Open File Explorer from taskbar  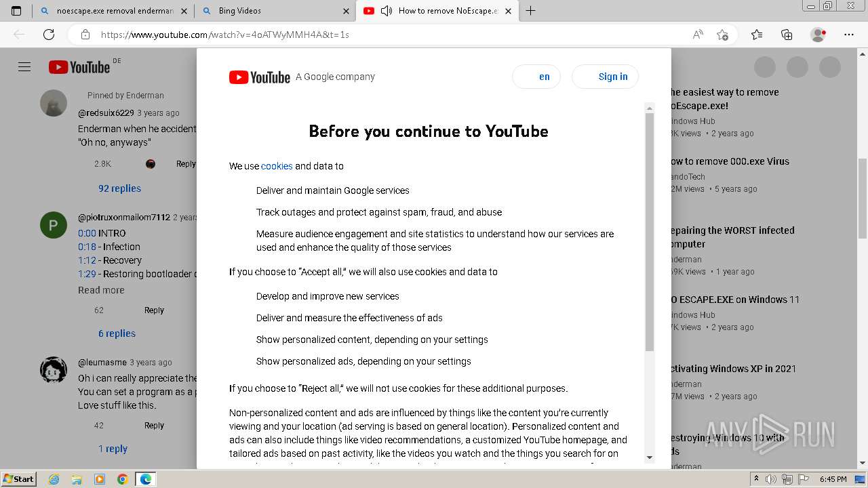[77, 479]
